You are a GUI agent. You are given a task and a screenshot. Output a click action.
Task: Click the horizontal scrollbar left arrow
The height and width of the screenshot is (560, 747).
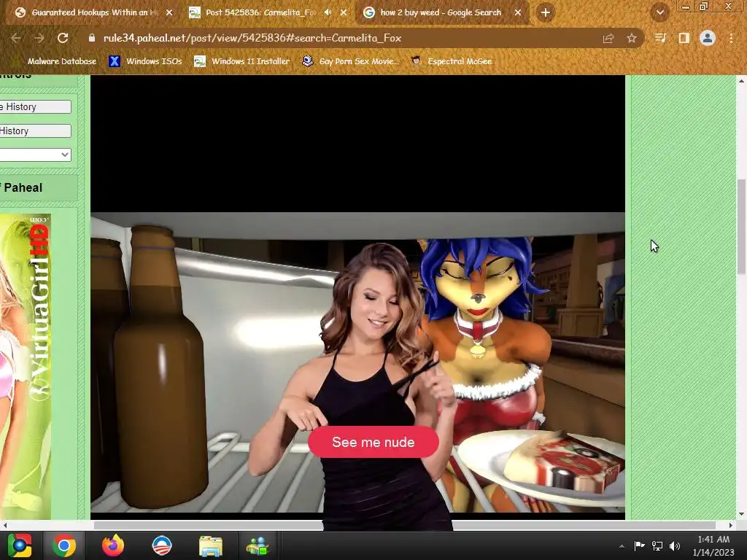point(5,525)
